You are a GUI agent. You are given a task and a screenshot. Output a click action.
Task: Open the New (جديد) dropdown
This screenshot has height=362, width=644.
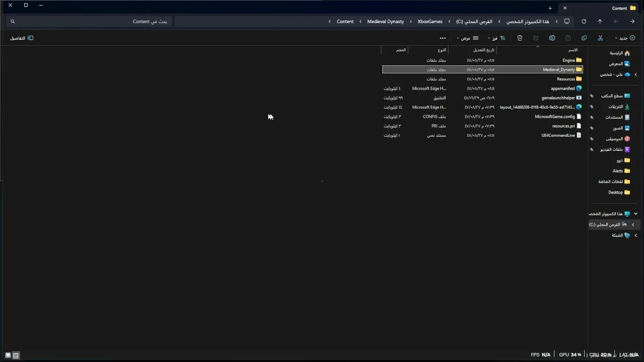tap(625, 38)
